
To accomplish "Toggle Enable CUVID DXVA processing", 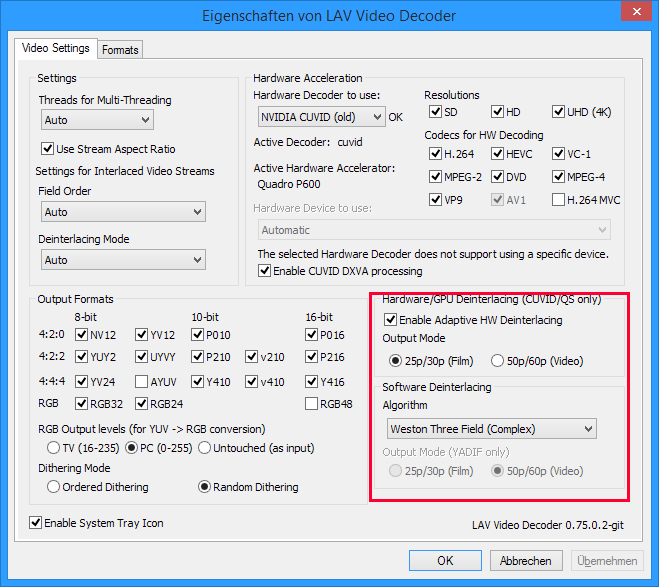I will 265,271.
